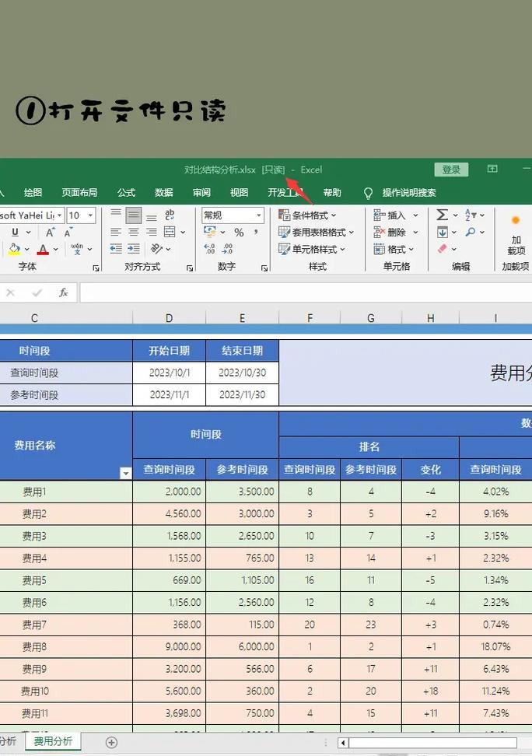Click the 登录 sign-in button
Screen dimensions: 532x756
tap(451, 170)
